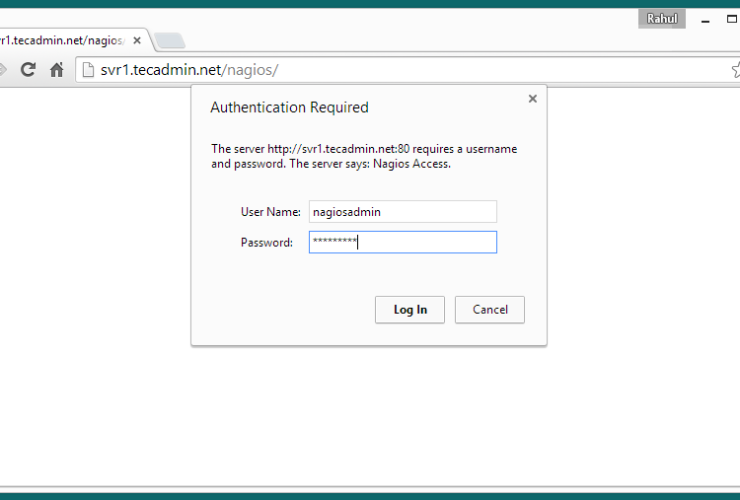Click the "User Name:" label

(x=270, y=212)
